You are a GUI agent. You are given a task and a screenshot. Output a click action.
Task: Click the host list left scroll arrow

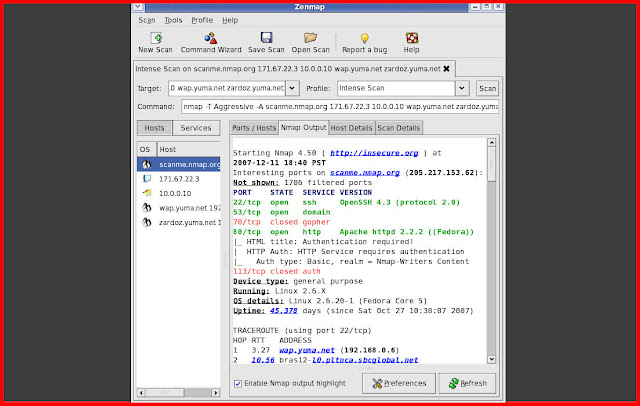tap(141, 393)
